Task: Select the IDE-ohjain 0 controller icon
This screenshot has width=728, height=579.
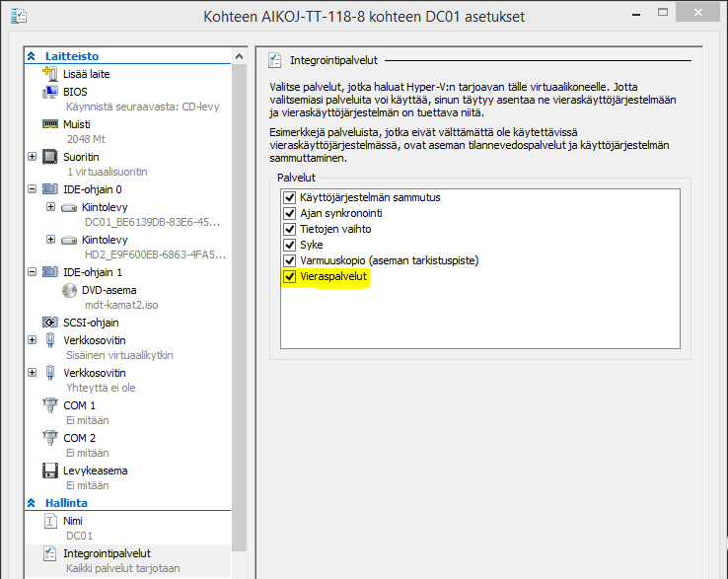Action: coord(49,189)
